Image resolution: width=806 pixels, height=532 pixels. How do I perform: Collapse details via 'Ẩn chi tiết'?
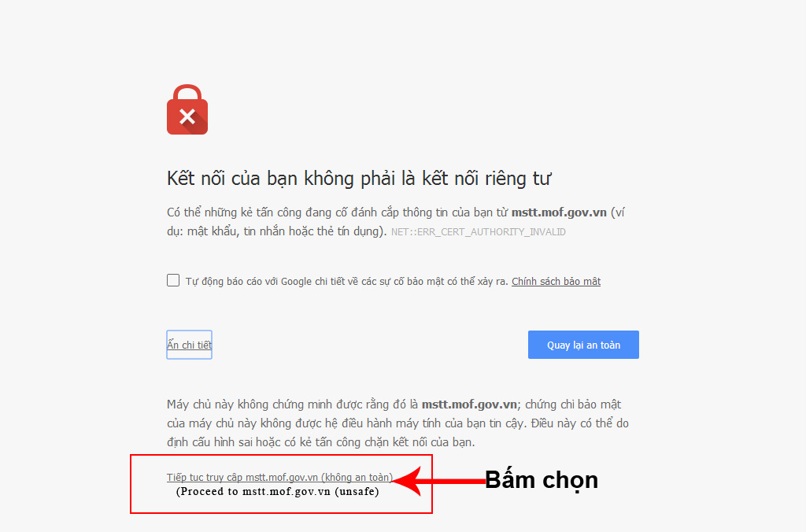point(189,345)
